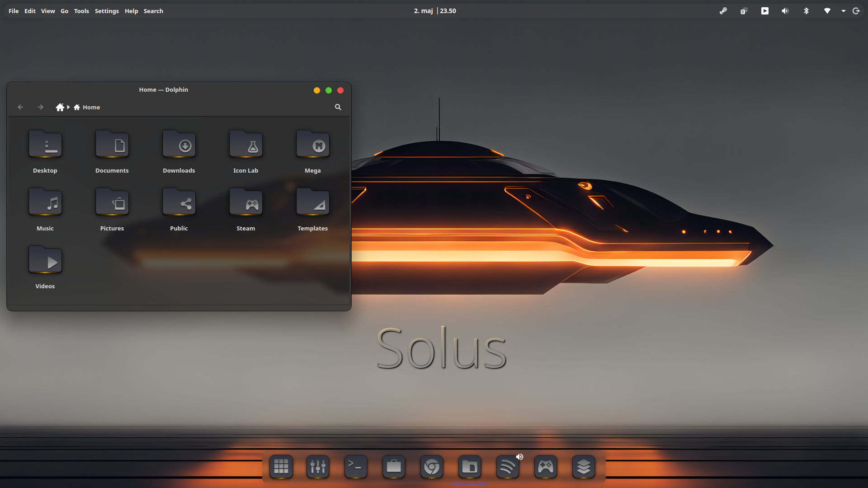Maximize the Dolphin window with the green button
The width and height of the screenshot is (868, 488).
click(x=329, y=90)
